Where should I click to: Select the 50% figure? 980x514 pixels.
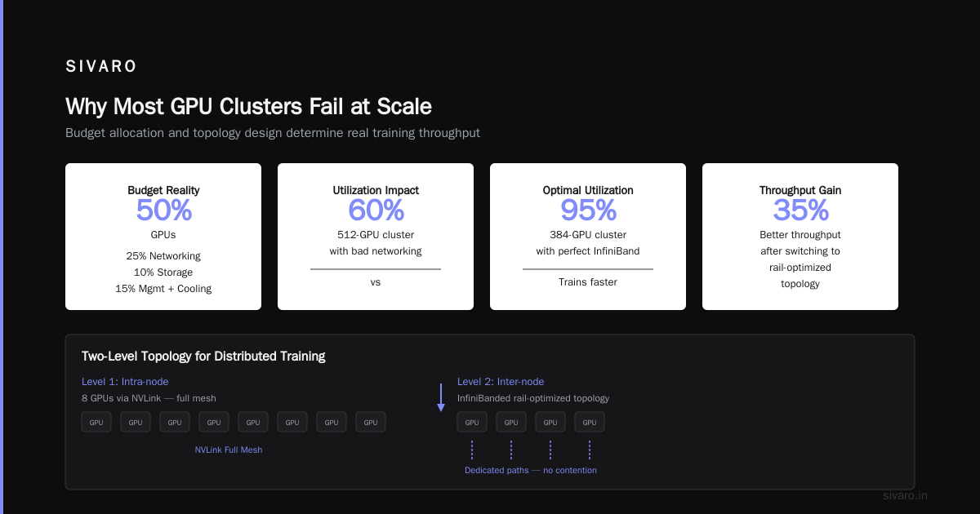coord(163,210)
